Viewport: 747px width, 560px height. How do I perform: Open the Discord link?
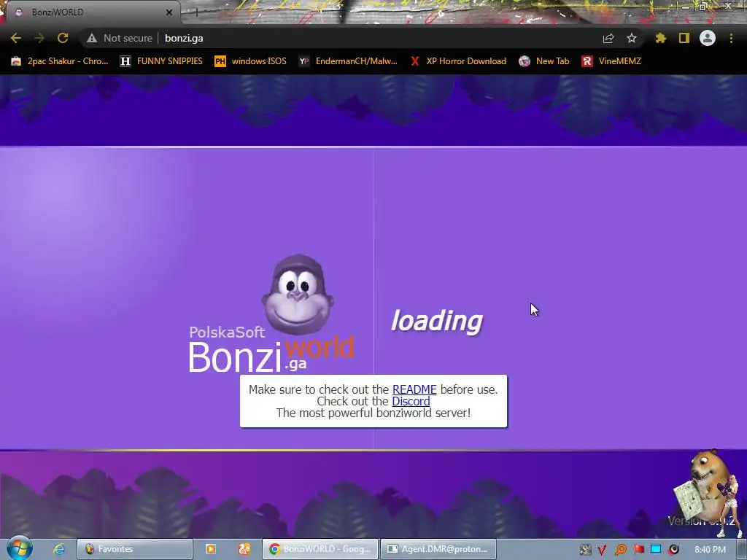(411, 402)
